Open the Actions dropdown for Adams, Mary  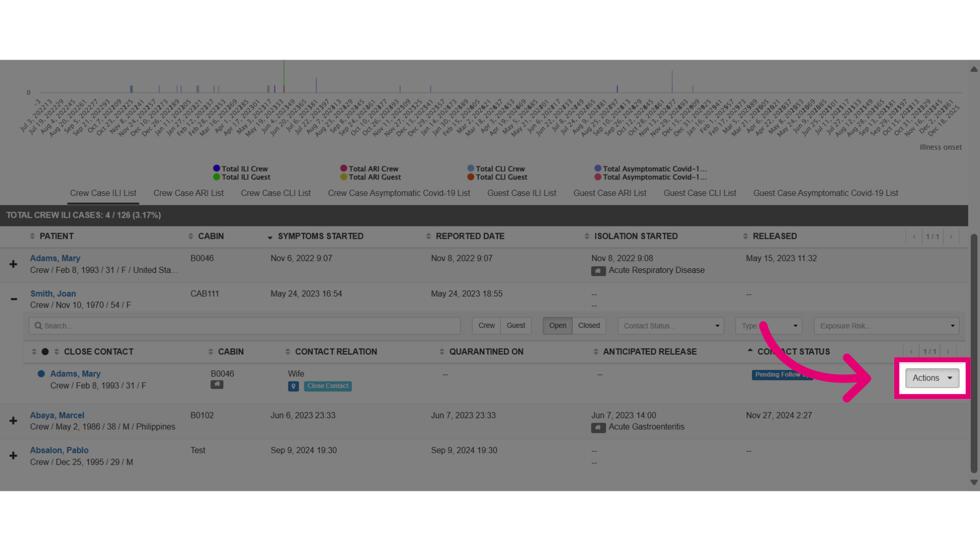point(932,378)
